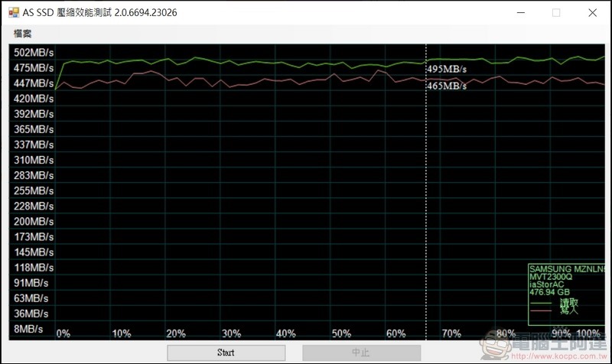The width and height of the screenshot is (612, 364).
Task: Click the 36MB/s axis label
Action: (x=31, y=314)
